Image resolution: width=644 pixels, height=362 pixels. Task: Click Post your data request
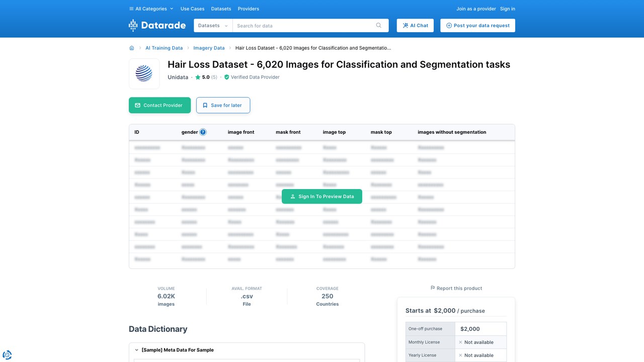pos(477,26)
